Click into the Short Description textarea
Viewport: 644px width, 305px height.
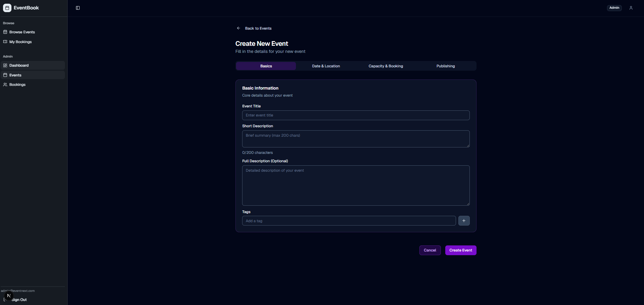tap(355, 139)
